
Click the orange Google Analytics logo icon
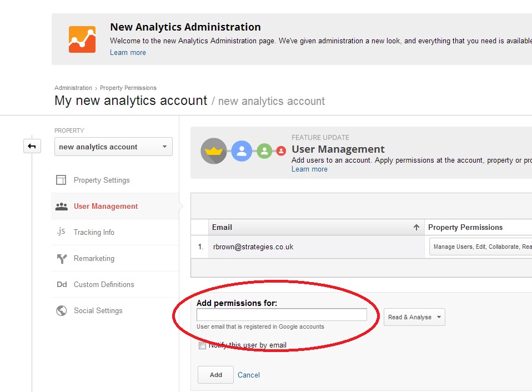point(82,39)
